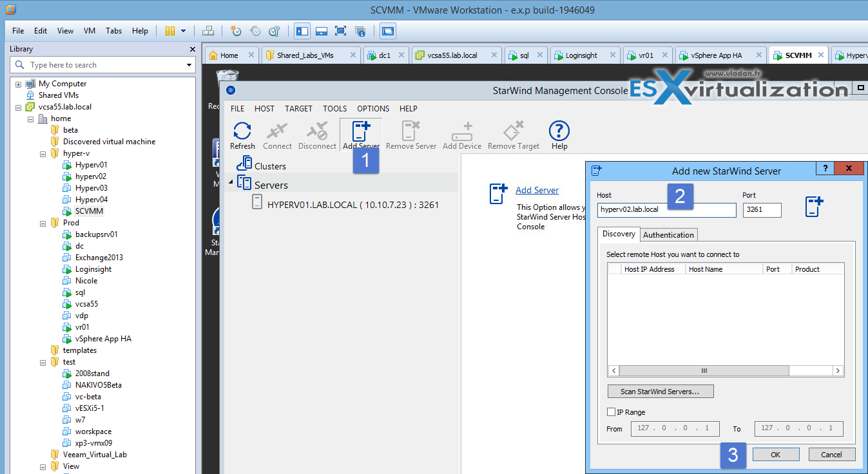This screenshot has width=868, height=474.
Task: Expand the My Computer tree node
Action: 18,84
